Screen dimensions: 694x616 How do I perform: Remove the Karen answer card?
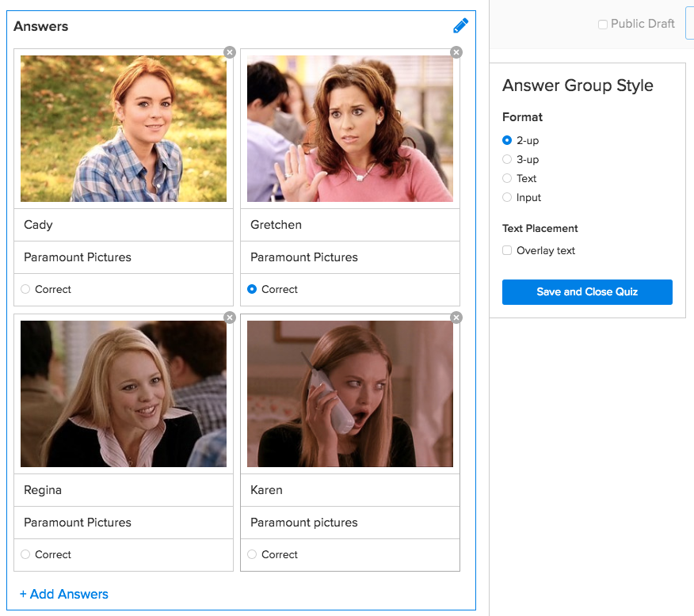pyautogui.click(x=456, y=318)
